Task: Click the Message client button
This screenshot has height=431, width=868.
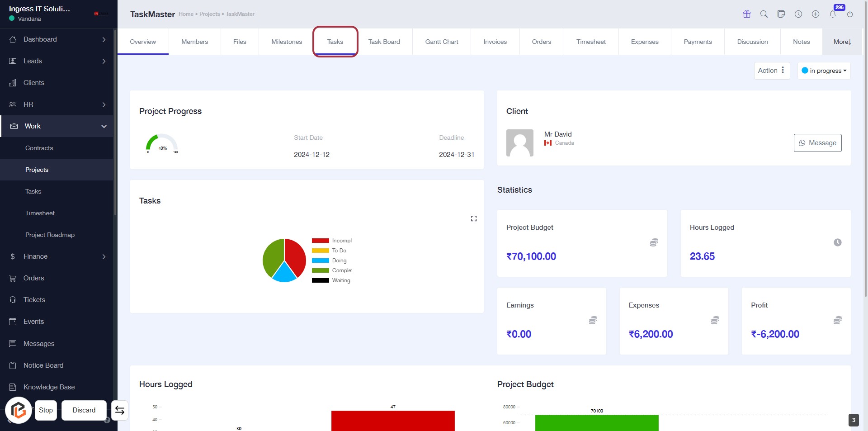Action: coord(817,143)
